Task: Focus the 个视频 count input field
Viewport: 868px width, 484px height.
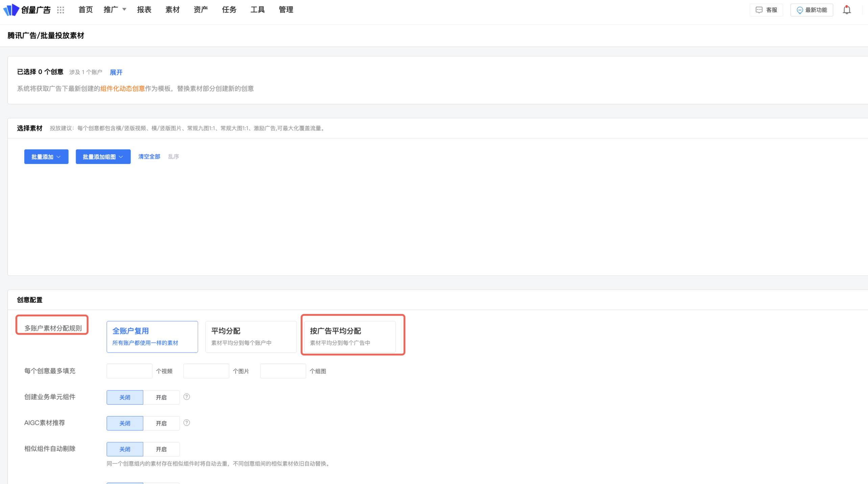Action: pos(129,371)
